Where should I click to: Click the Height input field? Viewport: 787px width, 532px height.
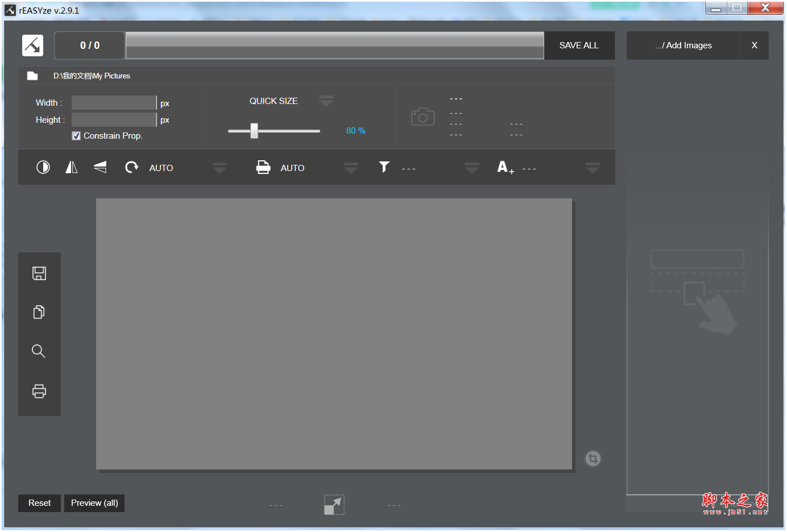[x=114, y=119]
